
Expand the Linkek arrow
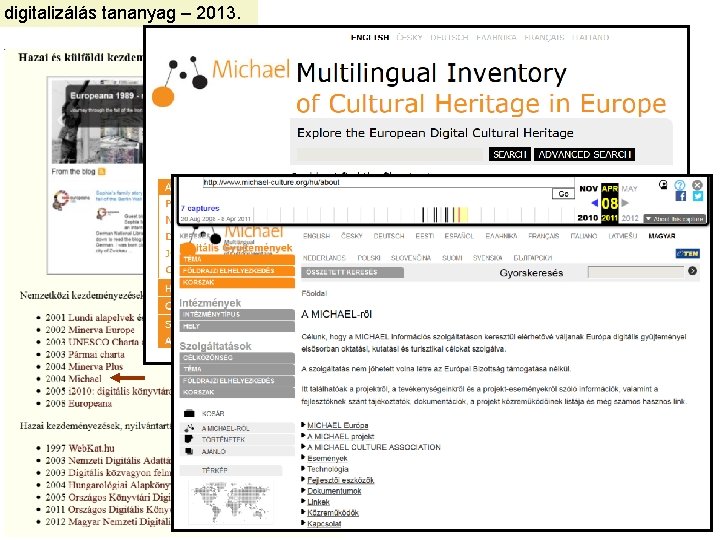[x=304, y=501]
